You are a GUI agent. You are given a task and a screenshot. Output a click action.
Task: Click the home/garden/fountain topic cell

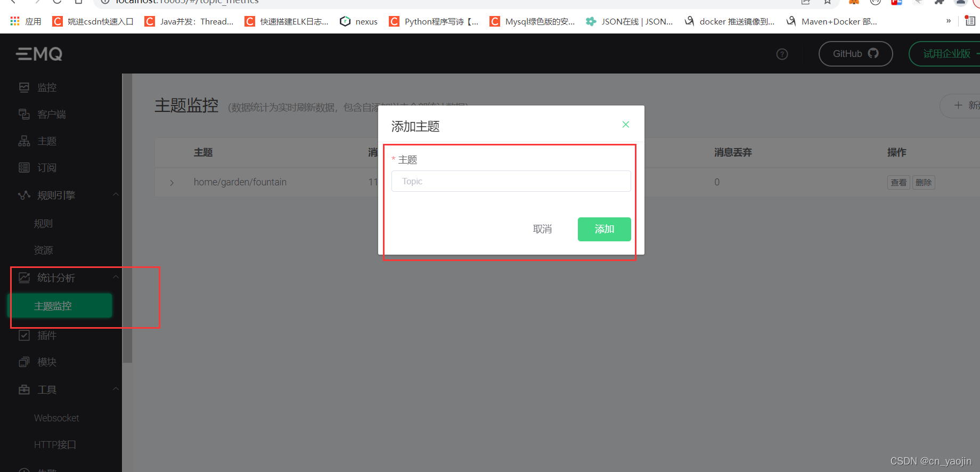click(240, 182)
